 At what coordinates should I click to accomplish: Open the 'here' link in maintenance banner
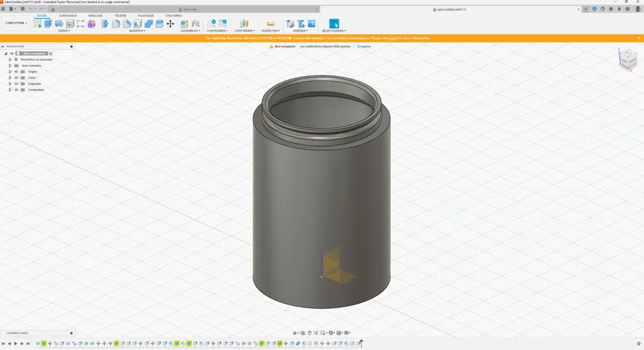[x=393, y=38]
